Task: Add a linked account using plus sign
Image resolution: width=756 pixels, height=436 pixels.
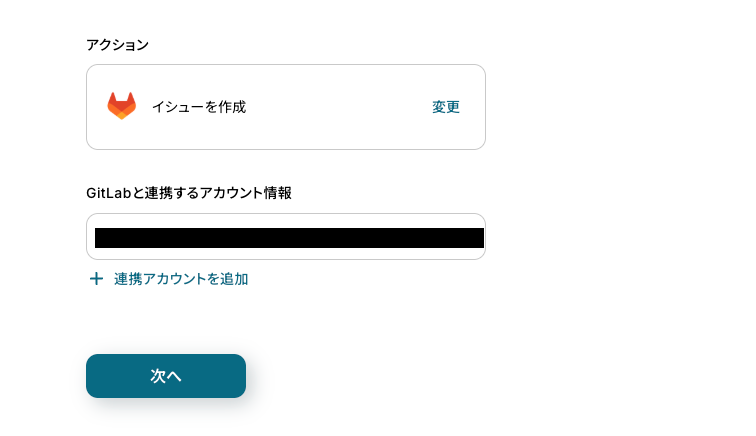Action: 96,279
